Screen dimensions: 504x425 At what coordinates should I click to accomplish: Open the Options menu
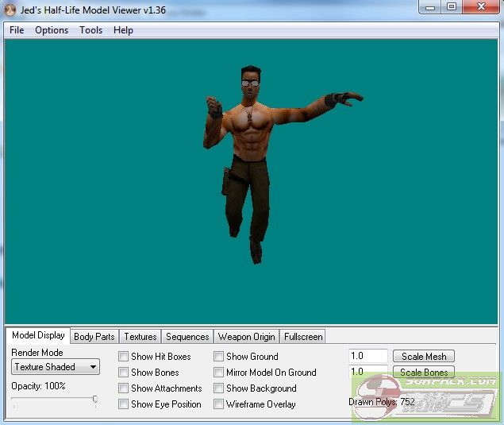[x=52, y=30]
